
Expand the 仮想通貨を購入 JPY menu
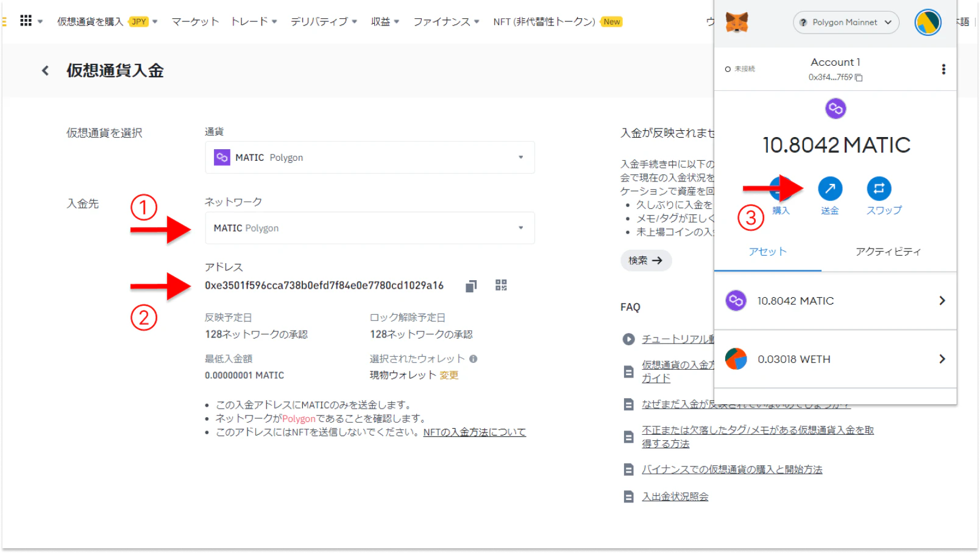107,22
